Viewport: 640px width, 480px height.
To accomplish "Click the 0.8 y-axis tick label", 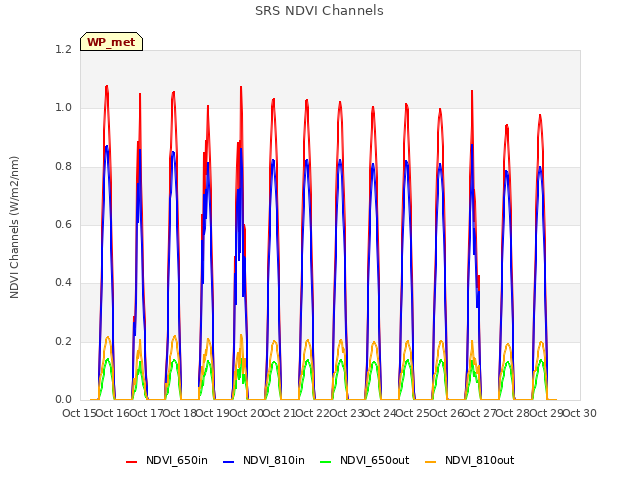I will [x=63, y=166].
